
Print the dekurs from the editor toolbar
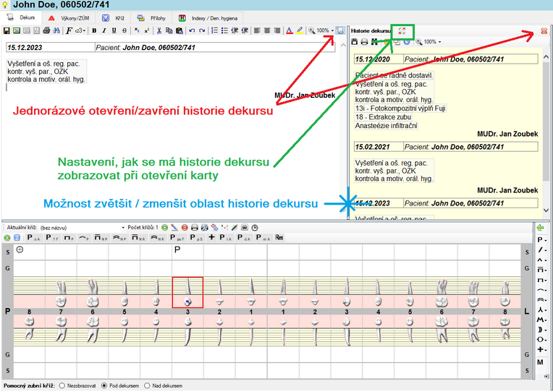click(x=46, y=30)
